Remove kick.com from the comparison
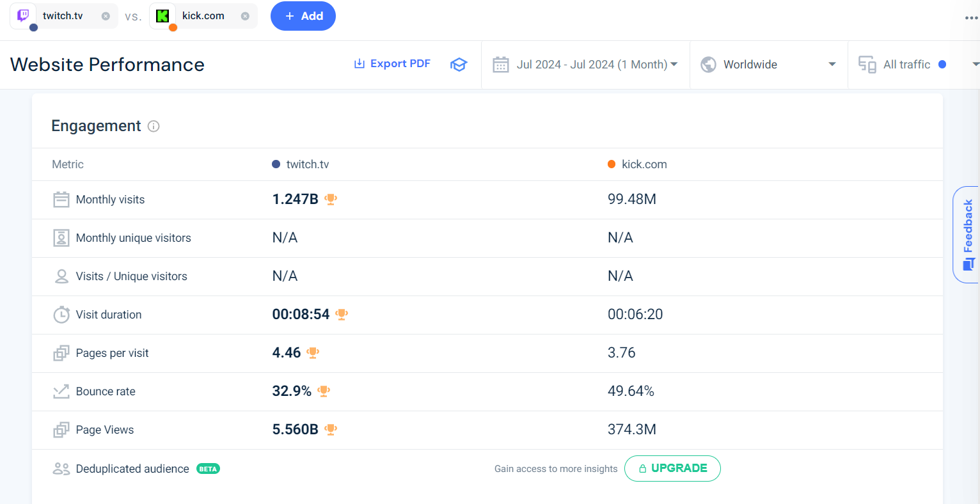980x504 pixels. (x=245, y=16)
